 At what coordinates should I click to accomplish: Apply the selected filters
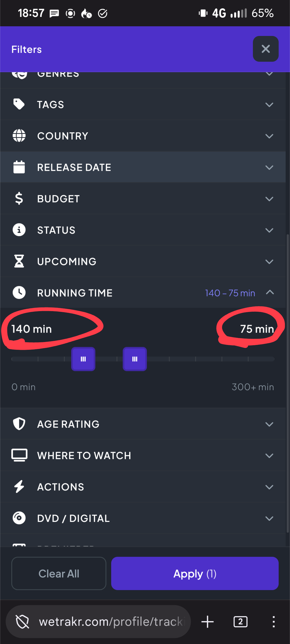pyautogui.click(x=195, y=573)
